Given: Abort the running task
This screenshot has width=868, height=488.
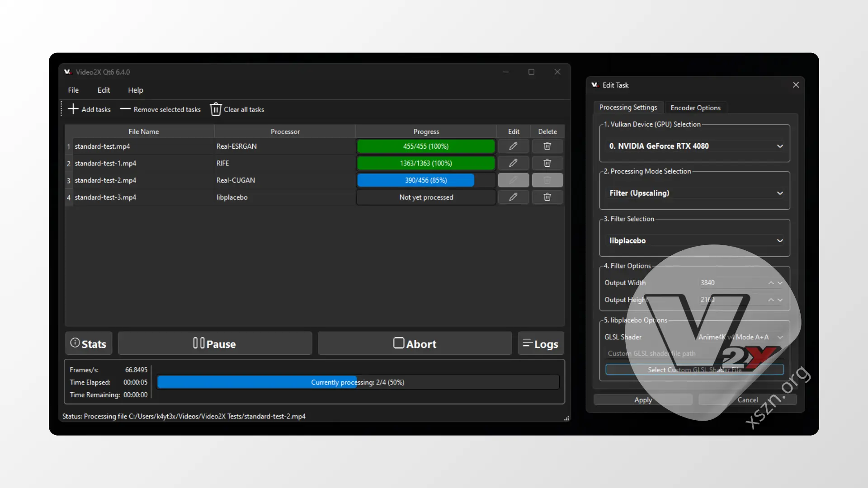Looking at the screenshot, I should coord(415,343).
